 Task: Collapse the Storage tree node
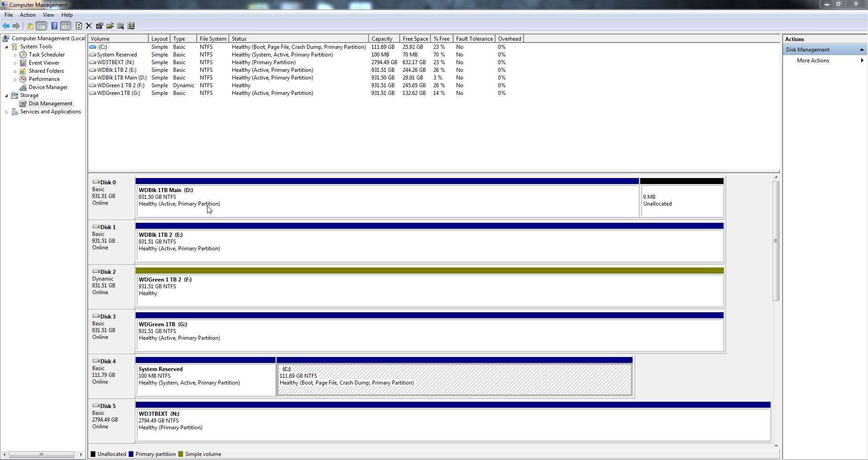[x=6, y=96]
